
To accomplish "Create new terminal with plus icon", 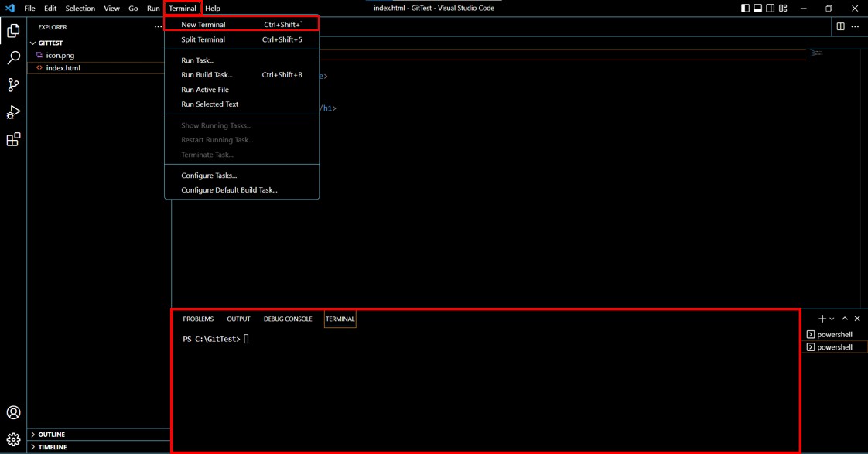I will click(x=822, y=319).
